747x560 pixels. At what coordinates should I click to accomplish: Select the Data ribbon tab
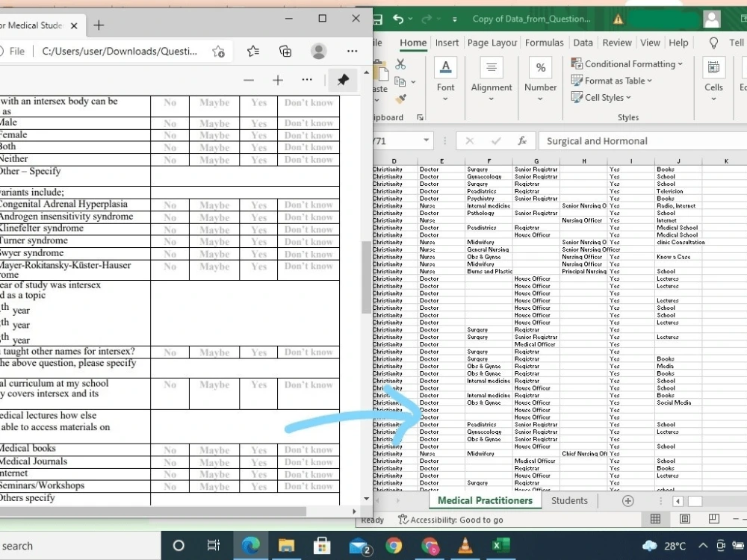[583, 43]
